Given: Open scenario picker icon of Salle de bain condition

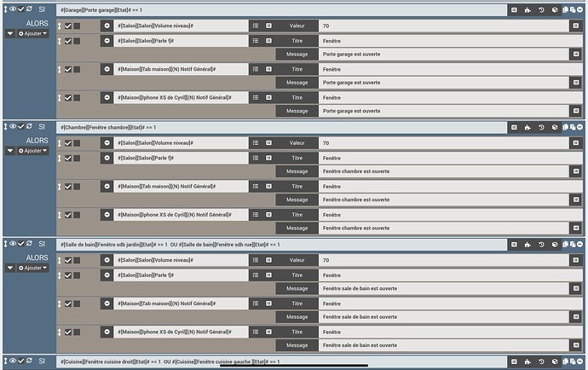Looking at the screenshot, I should (527, 245).
